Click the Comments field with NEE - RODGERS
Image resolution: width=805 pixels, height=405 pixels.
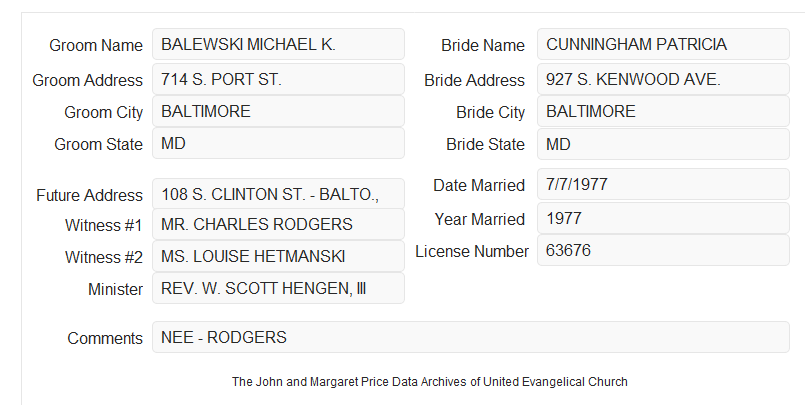(471, 337)
